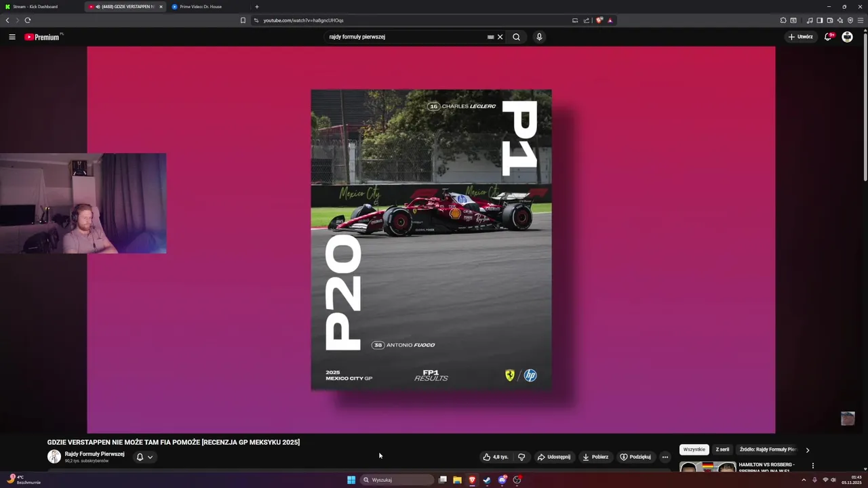Image resolution: width=868 pixels, height=488 pixels.
Task: Click the YouTube search input field
Action: (406, 37)
